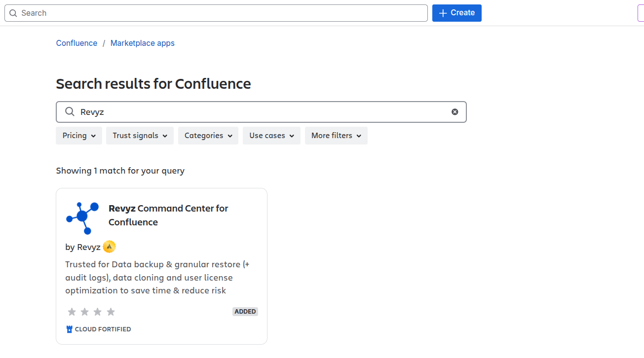Click the Revyz app logo icon

tap(82, 217)
